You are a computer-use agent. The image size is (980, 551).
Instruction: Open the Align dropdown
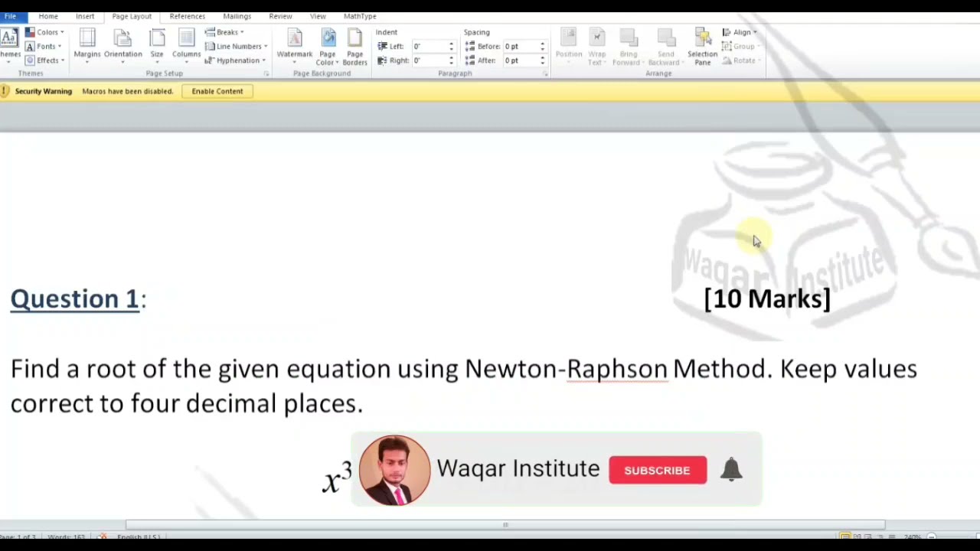point(740,32)
